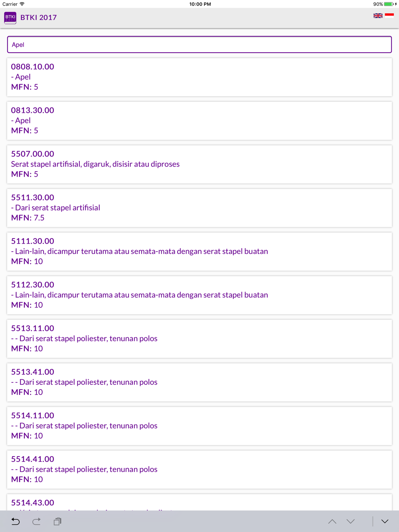
Task: Select entry 5513.41.00 tenunan polos
Action: click(x=199, y=382)
